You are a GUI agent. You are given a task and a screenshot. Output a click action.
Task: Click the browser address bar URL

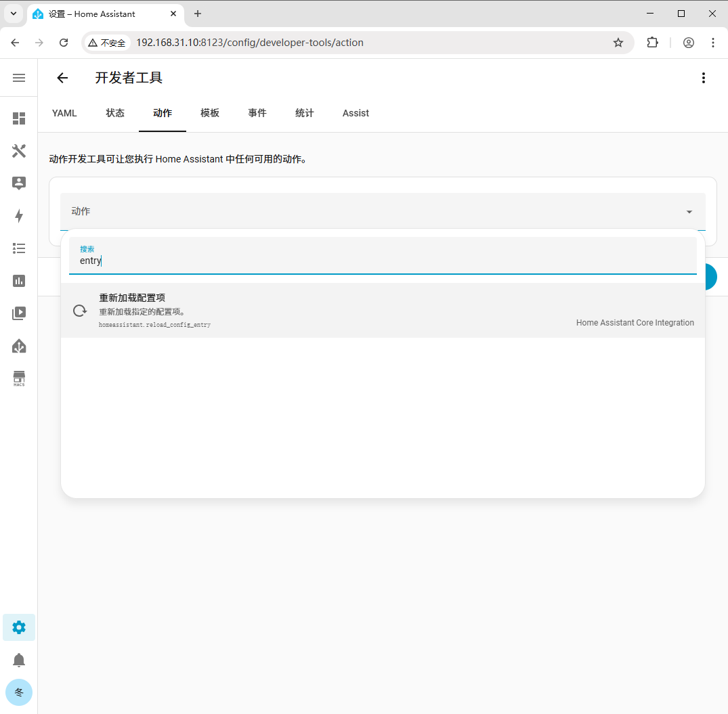tap(250, 43)
